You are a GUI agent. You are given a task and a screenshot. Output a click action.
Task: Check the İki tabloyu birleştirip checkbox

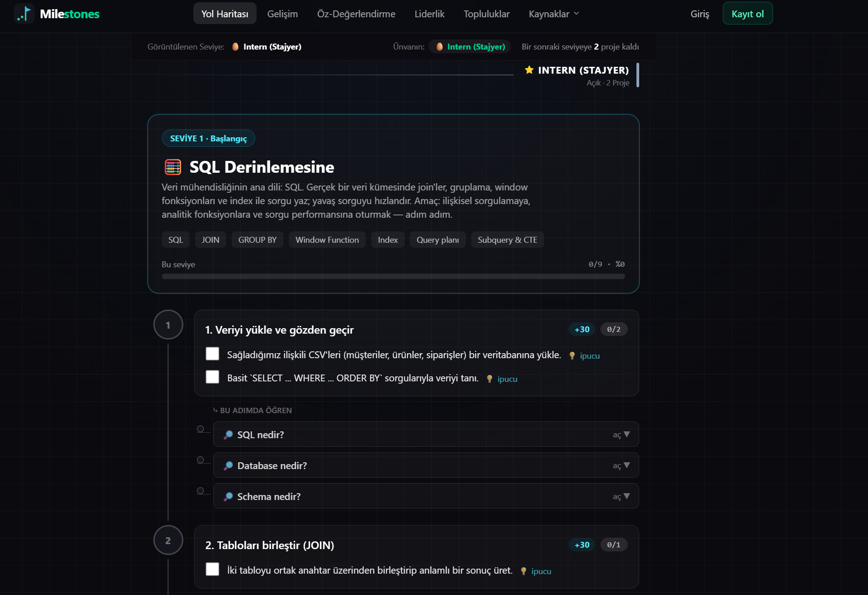click(x=212, y=570)
